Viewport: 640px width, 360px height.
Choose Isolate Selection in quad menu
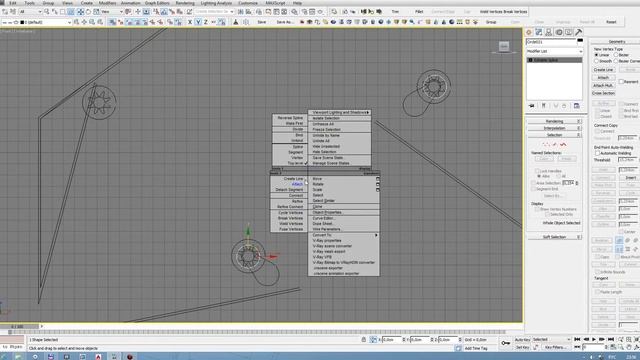326,118
